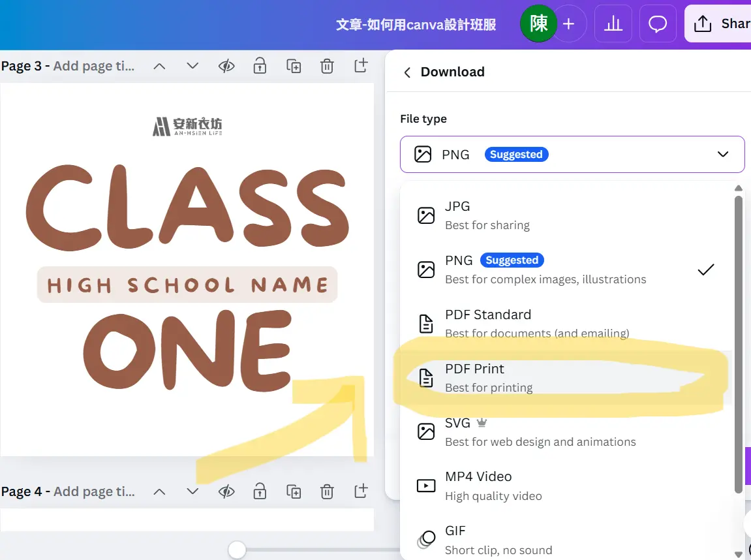
Task: Delete Page 3 with the trash icon
Action: (327, 66)
